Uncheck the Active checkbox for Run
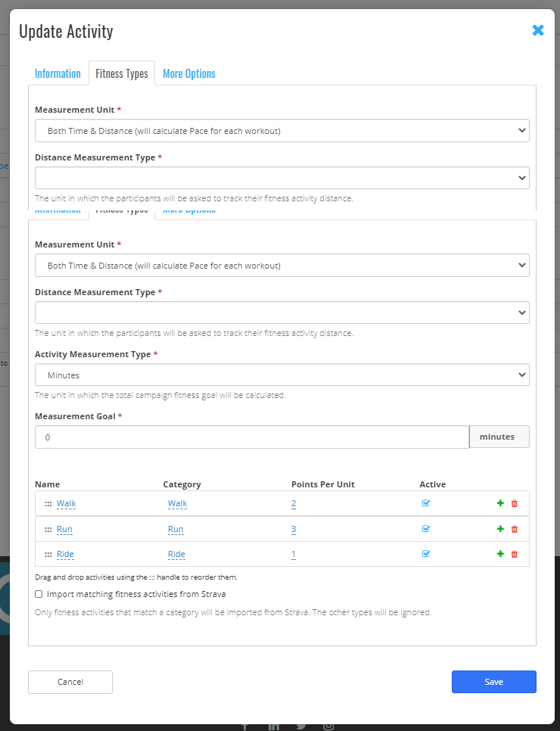Image resolution: width=560 pixels, height=731 pixels. (x=425, y=528)
